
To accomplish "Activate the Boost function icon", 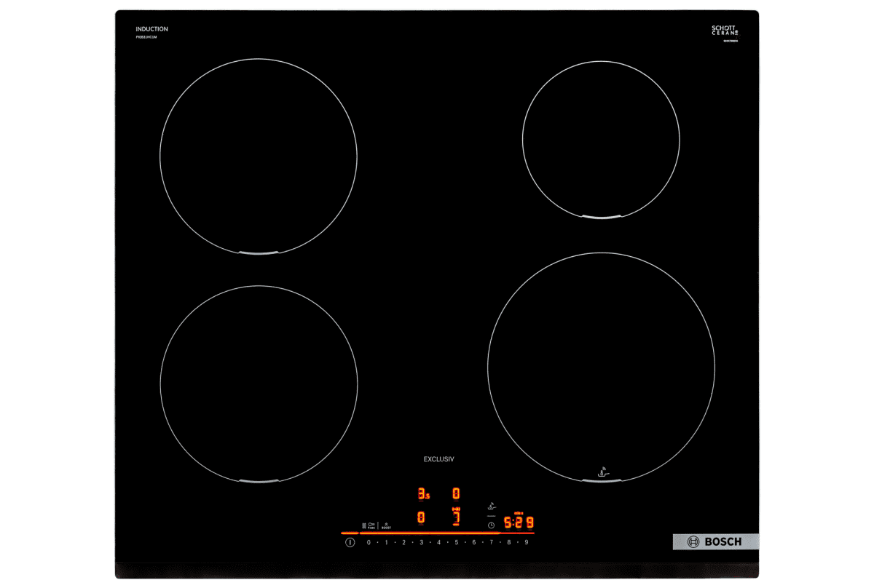I will (386, 525).
